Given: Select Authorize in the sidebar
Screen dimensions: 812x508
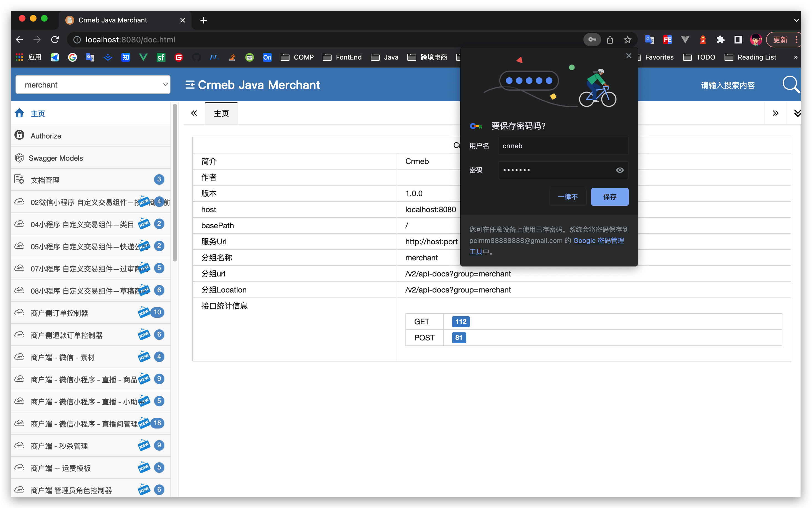Looking at the screenshot, I should (x=46, y=135).
